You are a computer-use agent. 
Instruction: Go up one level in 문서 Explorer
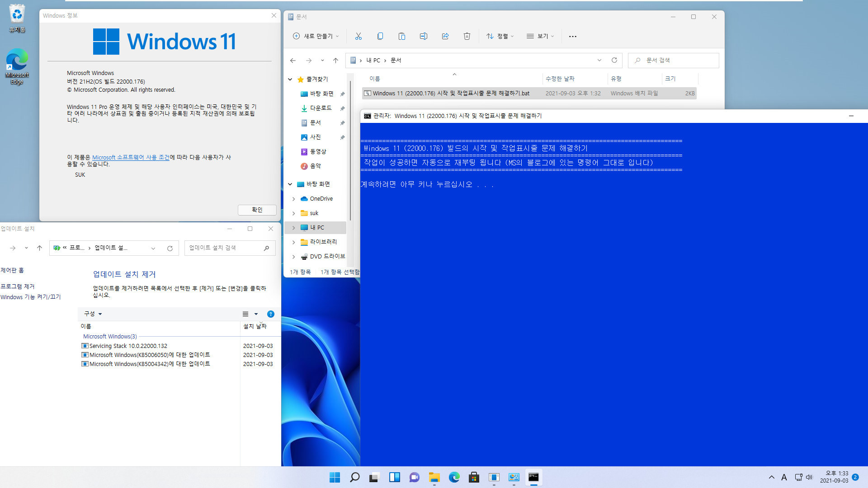335,61
